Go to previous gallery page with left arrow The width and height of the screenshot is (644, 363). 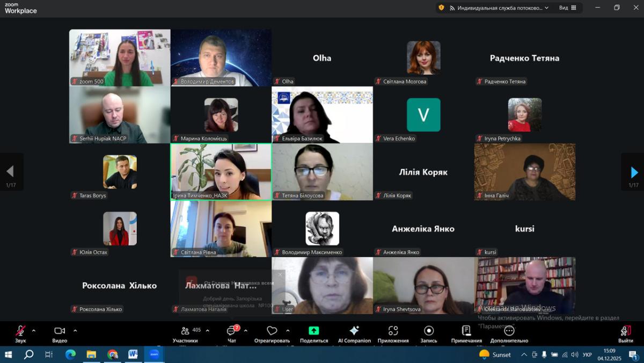click(x=10, y=172)
